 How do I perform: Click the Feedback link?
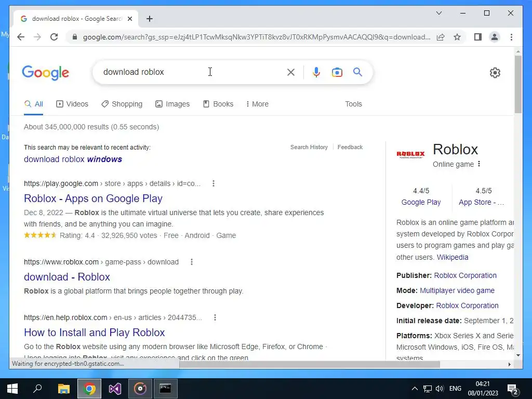tap(350, 147)
